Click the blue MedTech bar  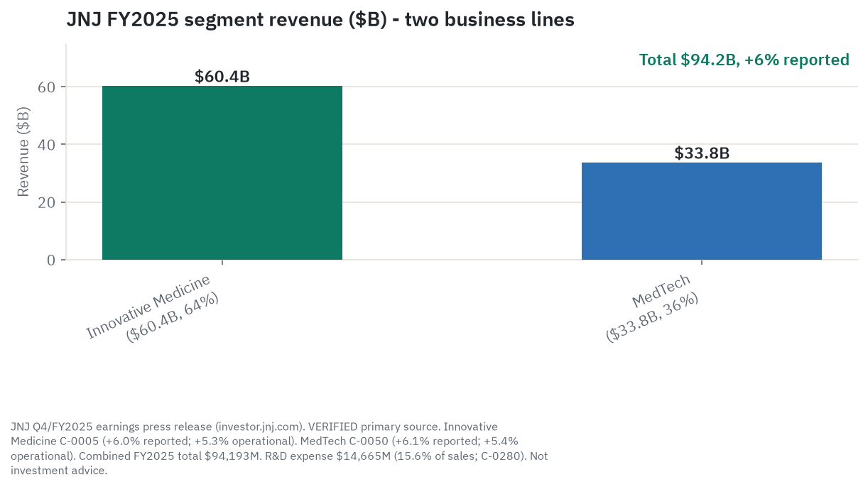point(702,211)
